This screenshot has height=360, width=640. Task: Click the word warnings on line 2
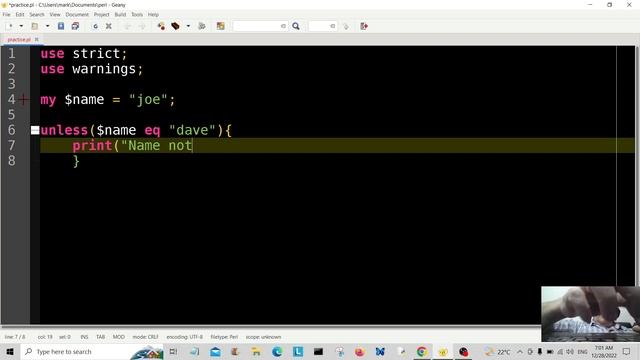pyautogui.click(x=104, y=69)
